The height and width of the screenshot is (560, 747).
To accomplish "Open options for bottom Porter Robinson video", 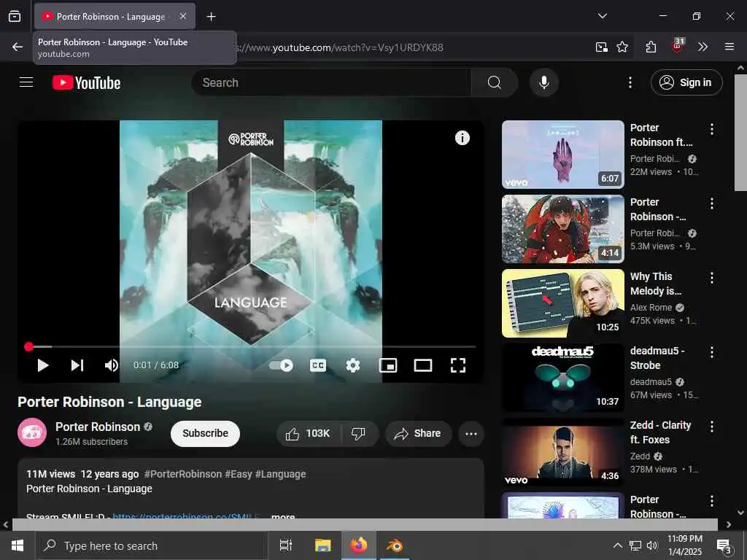I will [711, 500].
